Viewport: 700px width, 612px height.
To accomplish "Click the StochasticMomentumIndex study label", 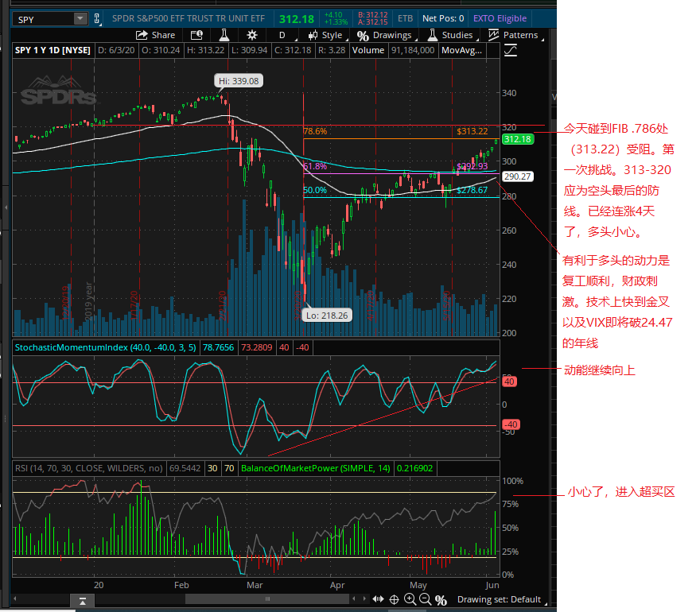I will point(105,347).
